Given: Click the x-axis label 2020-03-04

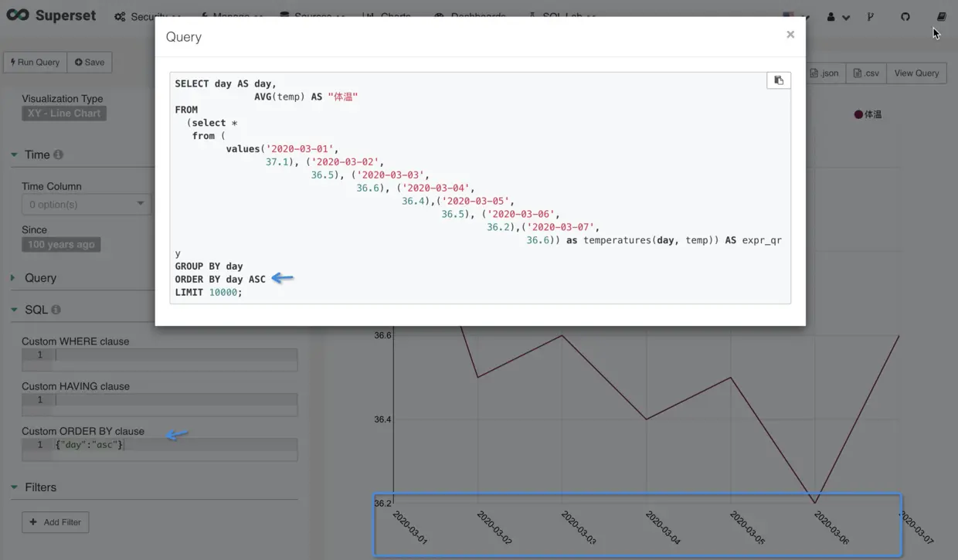Looking at the screenshot, I should (662, 528).
